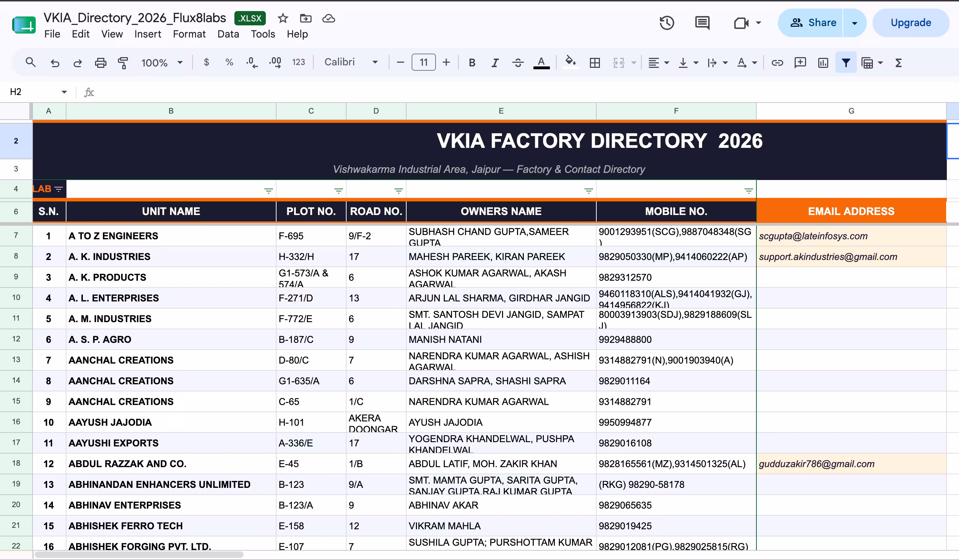
Task: Toggle strikethrough formatting
Action: [x=518, y=63]
